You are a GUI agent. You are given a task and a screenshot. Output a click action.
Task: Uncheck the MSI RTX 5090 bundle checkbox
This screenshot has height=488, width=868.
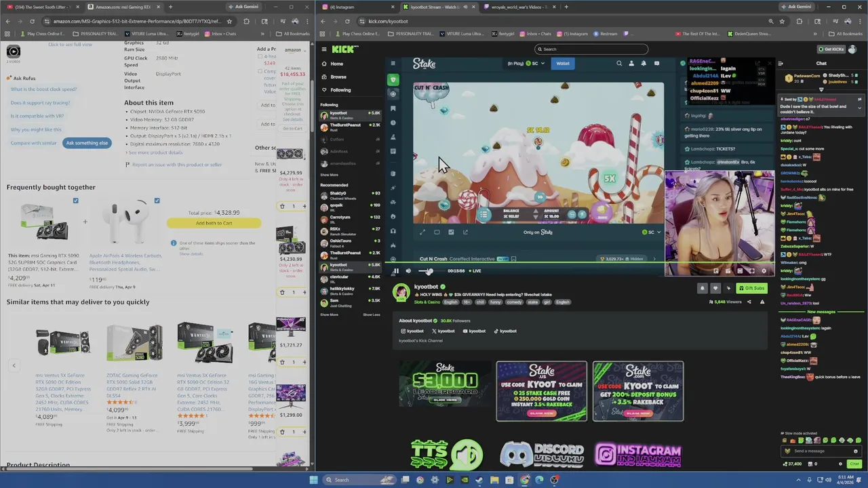tap(75, 201)
